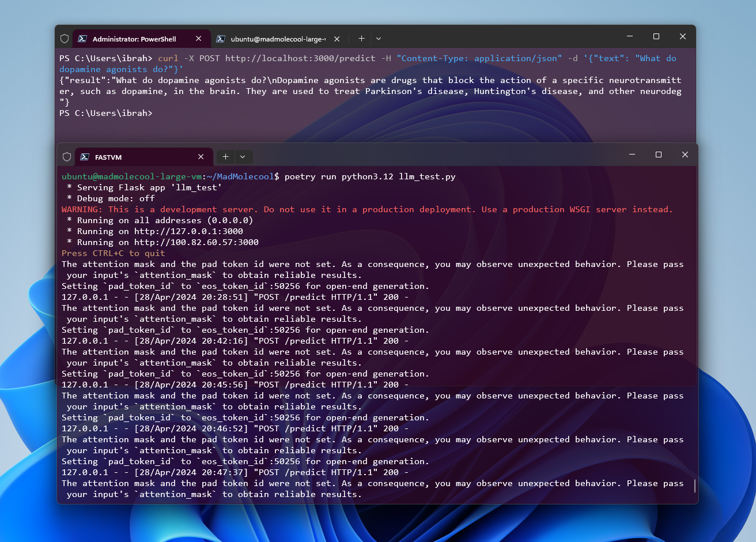
Task: Click the shield icon in the Administrator PowerShell window
Action: (65, 39)
